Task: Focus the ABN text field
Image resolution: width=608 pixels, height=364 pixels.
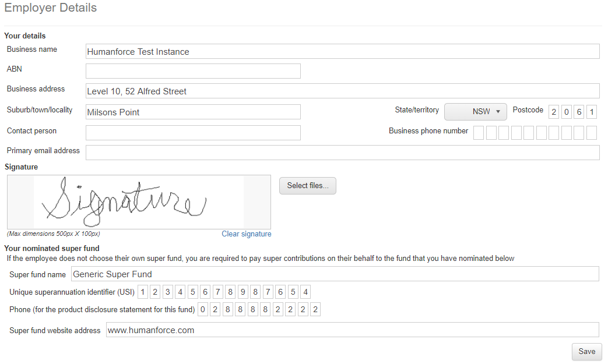Action: (x=193, y=71)
